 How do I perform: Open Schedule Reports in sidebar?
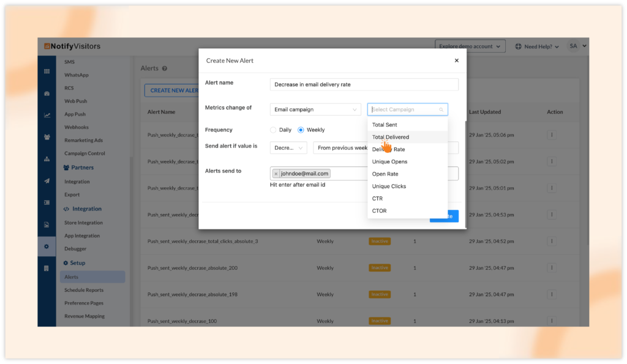click(84, 290)
